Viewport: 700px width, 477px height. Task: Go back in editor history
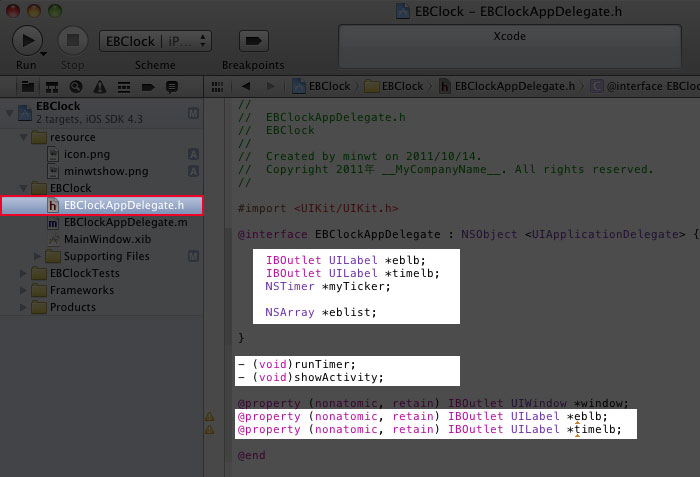[246, 86]
